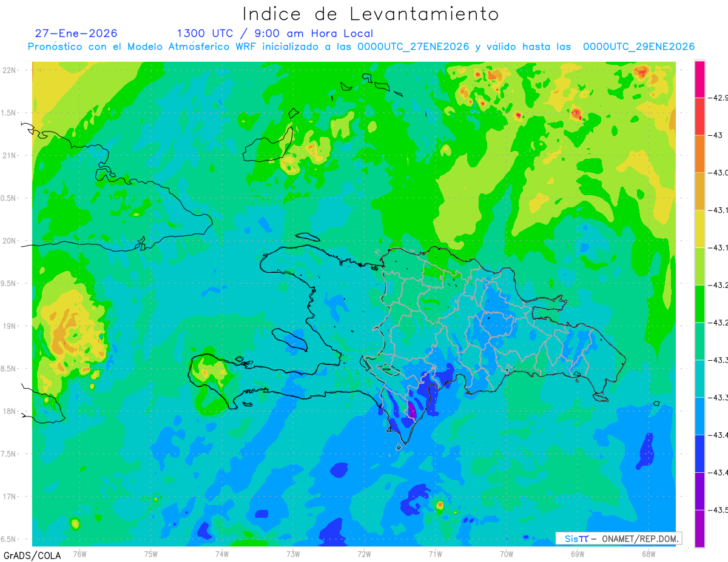728x562 pixels.
Task: Click the "69W" longitude label
Action: coord(578,554)
